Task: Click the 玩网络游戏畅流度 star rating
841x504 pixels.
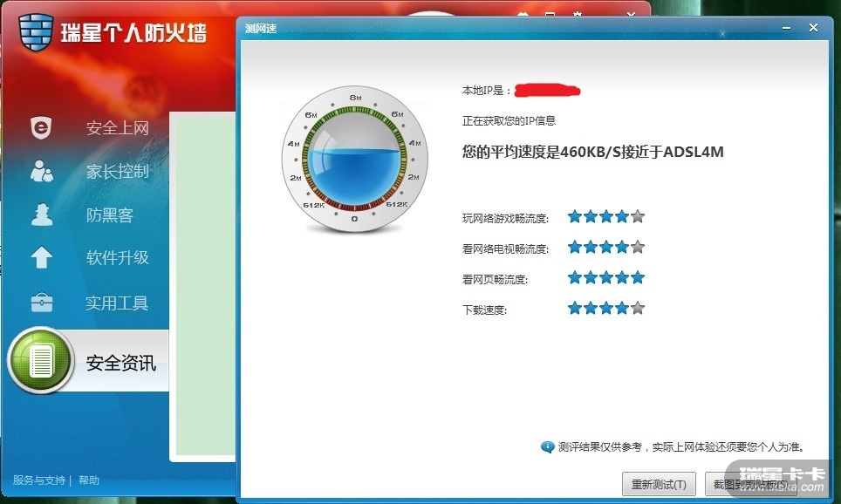Action: [606, 216]
